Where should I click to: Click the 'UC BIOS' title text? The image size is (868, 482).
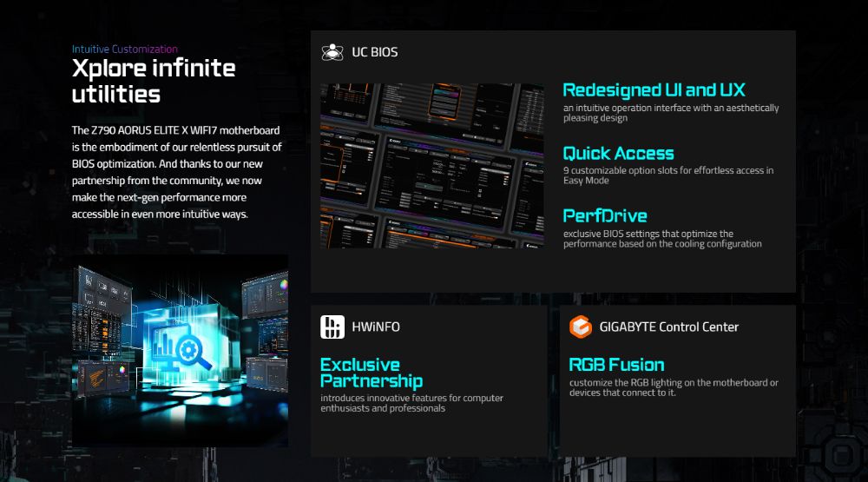point(375,52)
